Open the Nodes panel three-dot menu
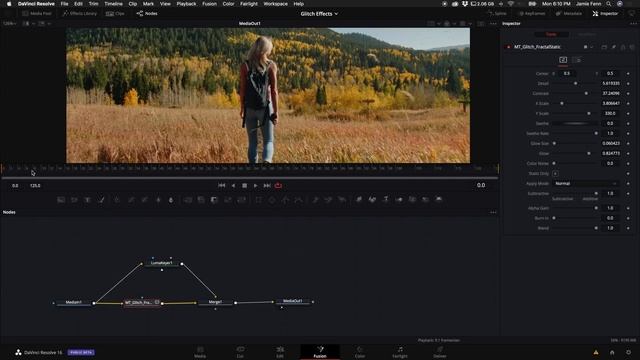Image resolution: width=640 pixels, height=360 pixels. coord(493,212)
